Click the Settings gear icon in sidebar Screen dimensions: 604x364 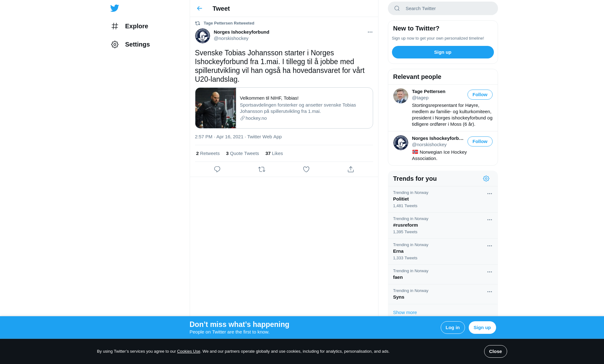pos(115,44)
